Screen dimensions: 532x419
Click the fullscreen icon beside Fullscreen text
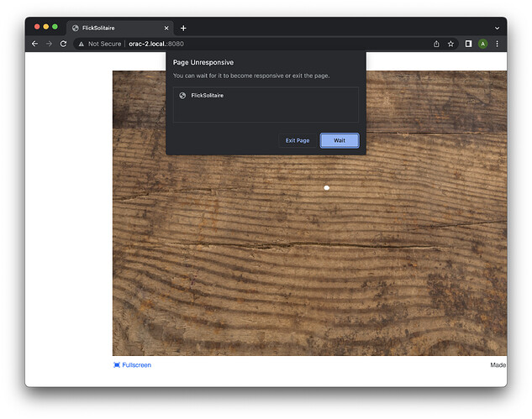(117, 365)
